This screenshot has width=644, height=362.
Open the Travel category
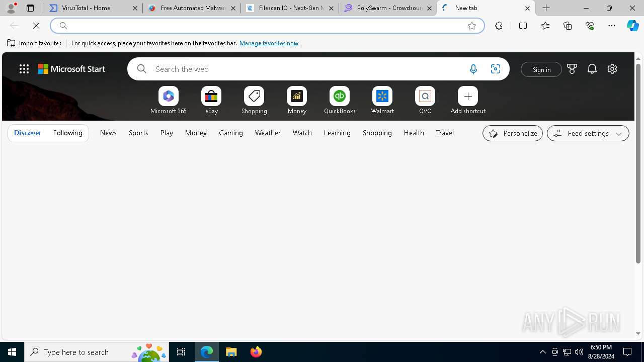[x=445, y=133]
